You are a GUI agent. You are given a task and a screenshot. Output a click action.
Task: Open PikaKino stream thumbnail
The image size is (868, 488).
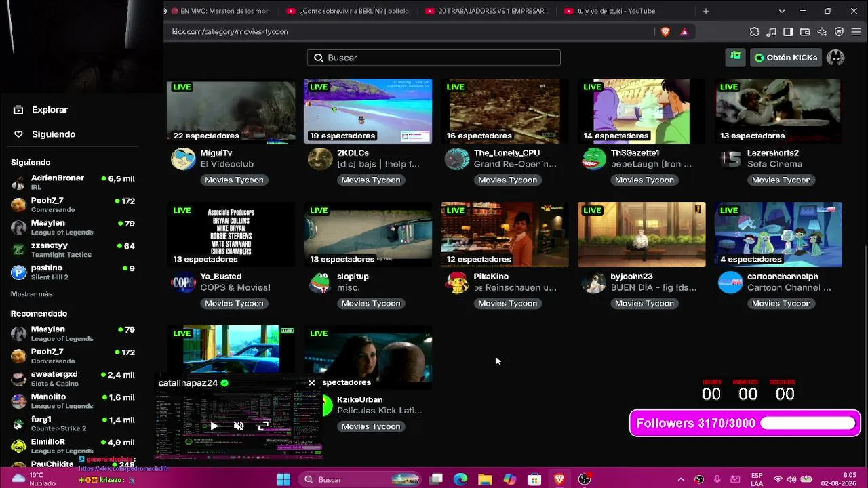[505, 235]
